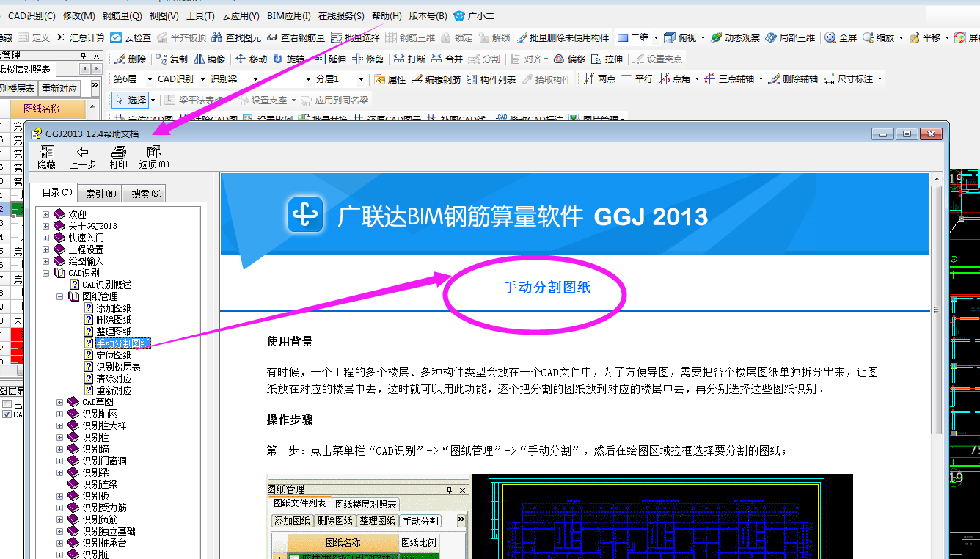The width and height of the screenshot is (980, 559).
Task: Open the CAD识别概述 help topic
Action: point(106,285)
